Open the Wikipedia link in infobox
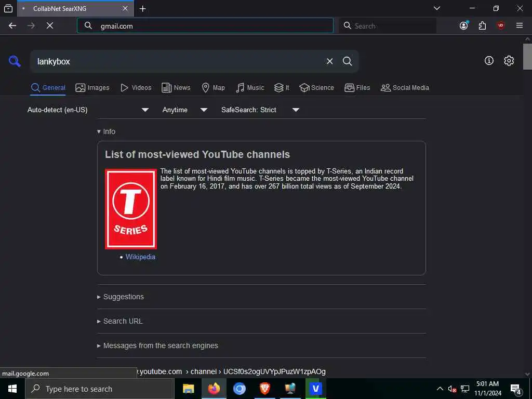Screen dimensions: 532x399 [x=140, y=257]
